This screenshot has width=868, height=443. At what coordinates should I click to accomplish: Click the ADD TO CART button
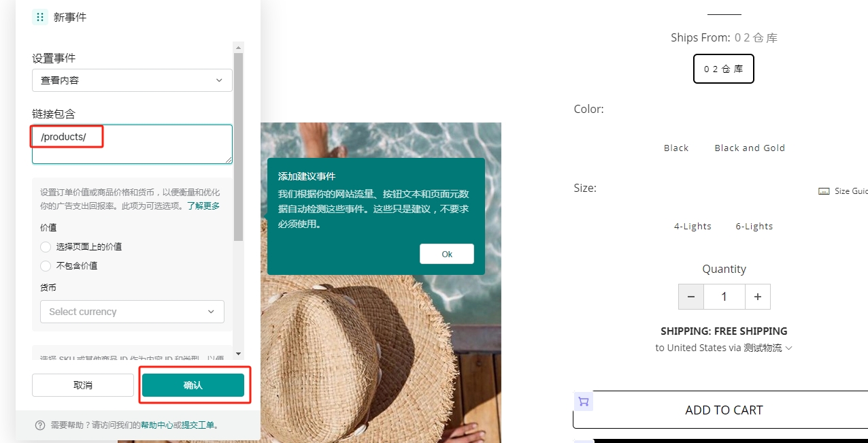coord(724,410)
